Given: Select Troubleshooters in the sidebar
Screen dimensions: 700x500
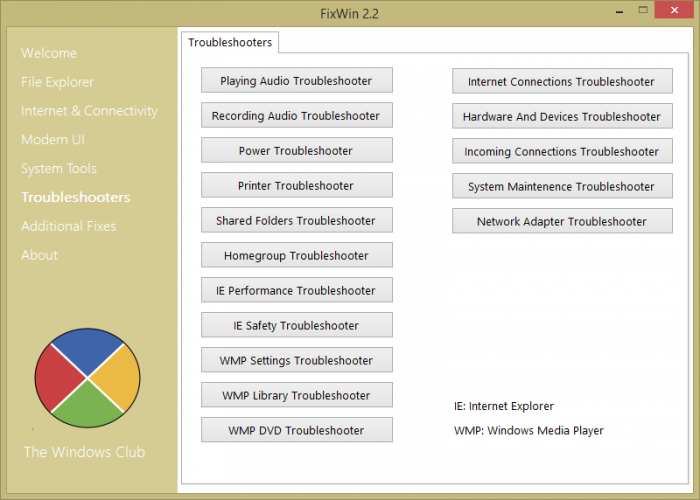Looking at the screenshot, I should 75,197.
